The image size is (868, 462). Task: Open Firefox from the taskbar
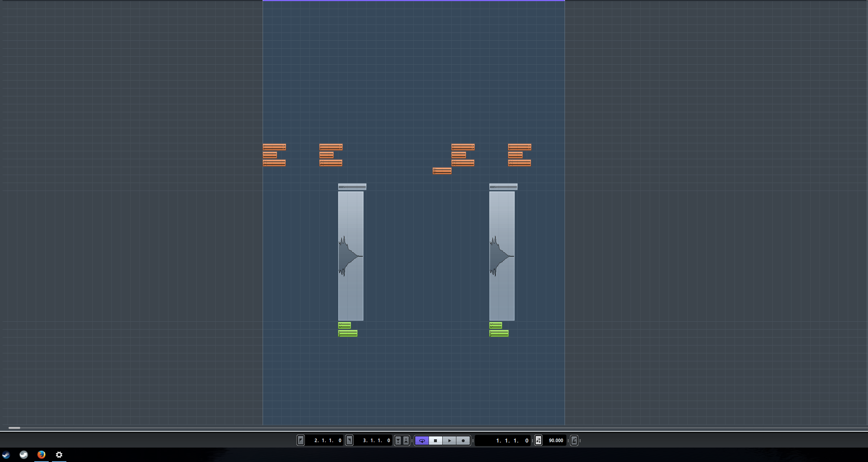pos(41,455)
